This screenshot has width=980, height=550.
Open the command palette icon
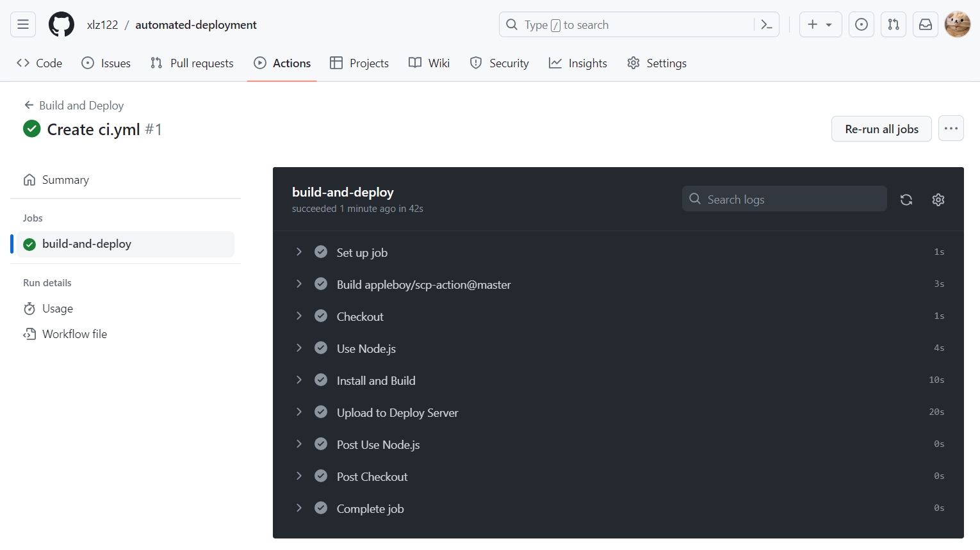767,24
